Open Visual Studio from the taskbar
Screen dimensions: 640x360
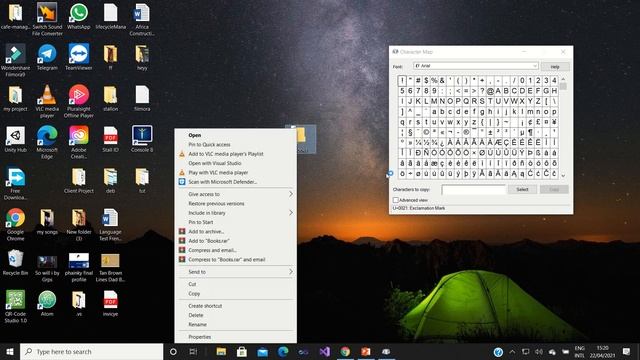tap(324, 351)
